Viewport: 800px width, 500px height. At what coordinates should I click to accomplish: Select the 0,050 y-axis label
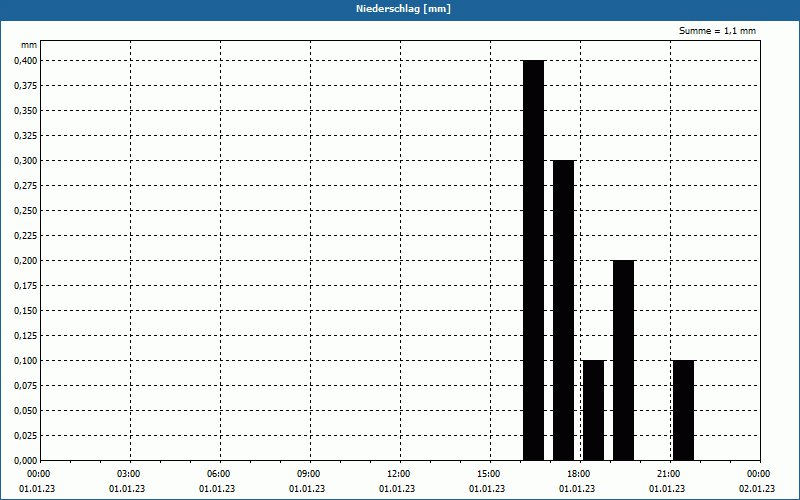click(x=26, y=411)
